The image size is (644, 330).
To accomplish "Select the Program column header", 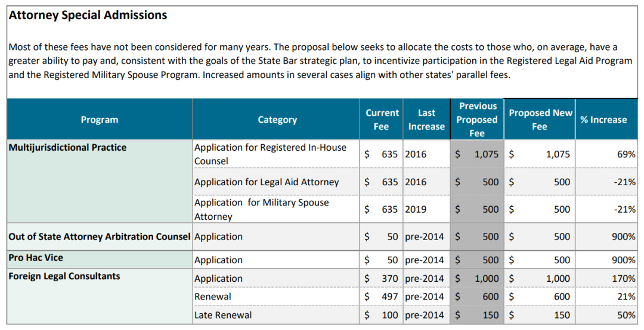I will click(x=100, y=120).
